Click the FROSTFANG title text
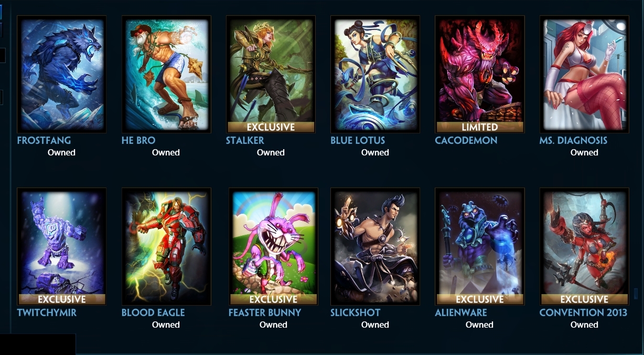 (x=44, y=140)
